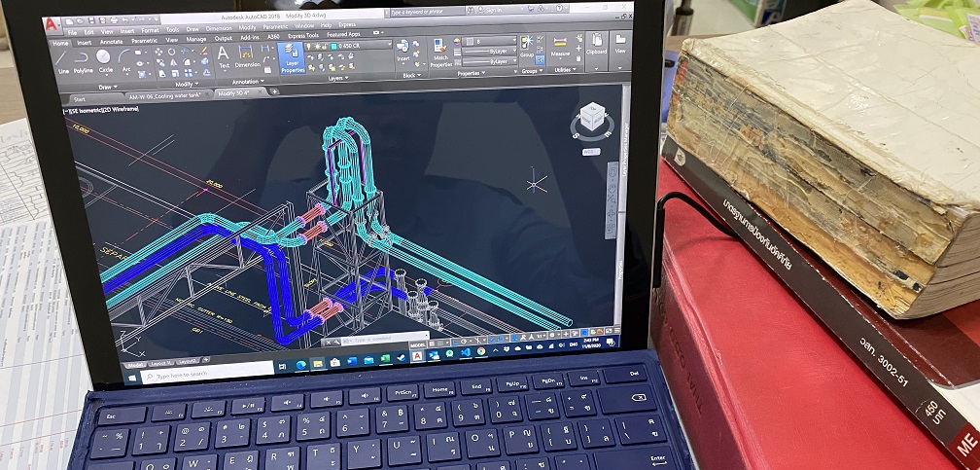Screen dimensions: 980x470
Task: Open Google Chrome from taskbar
Action: (x=480, y=351)
